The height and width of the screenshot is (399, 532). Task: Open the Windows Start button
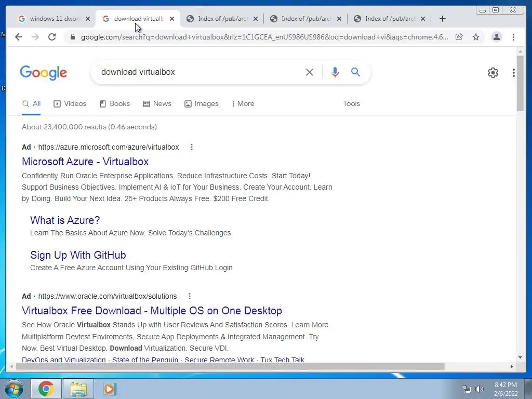click(x=14, y=389)
